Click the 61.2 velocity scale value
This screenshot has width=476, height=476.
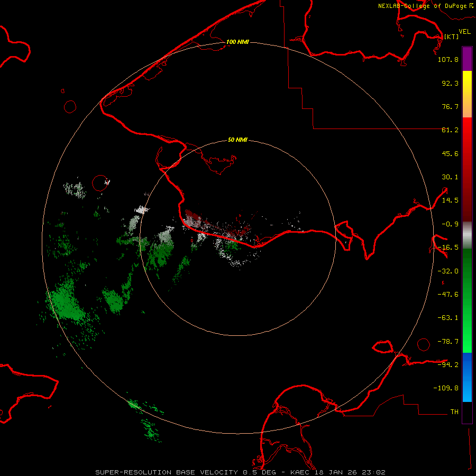[x=450, y=130]
